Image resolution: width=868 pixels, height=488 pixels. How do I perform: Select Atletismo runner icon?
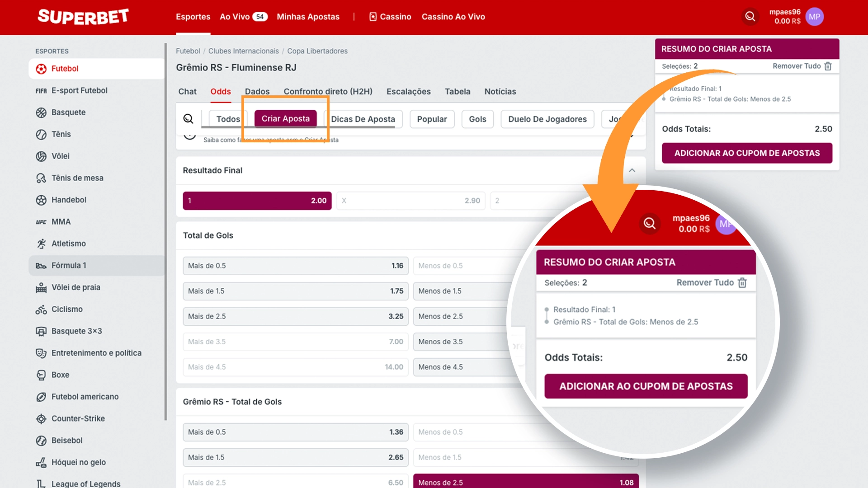point(41,244)
